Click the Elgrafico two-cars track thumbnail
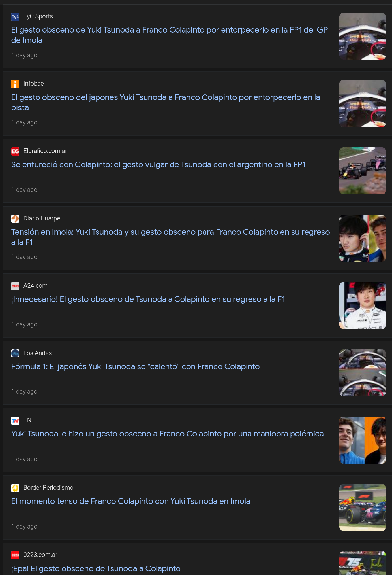 click(x=363, y=171)
